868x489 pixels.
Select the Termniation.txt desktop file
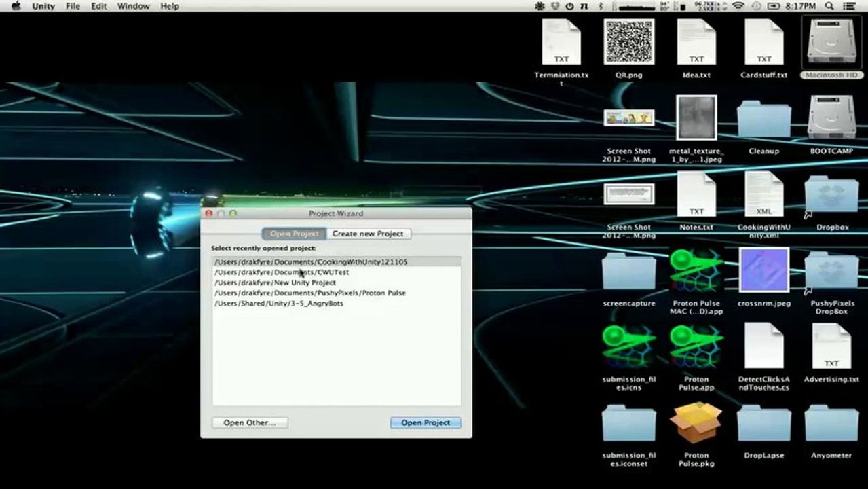point(561,42)
